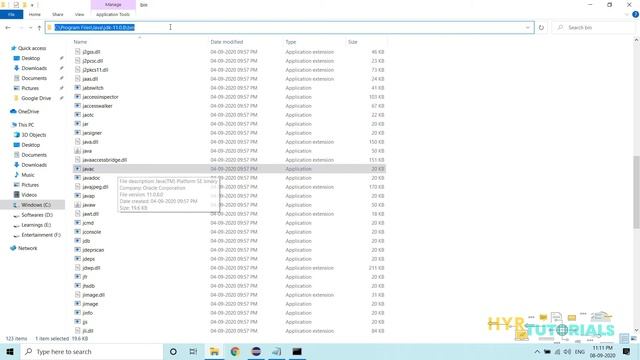Viewport: 640px width, 360px height.
Task: Open the Windows Start button
Action: click(10, 351)
